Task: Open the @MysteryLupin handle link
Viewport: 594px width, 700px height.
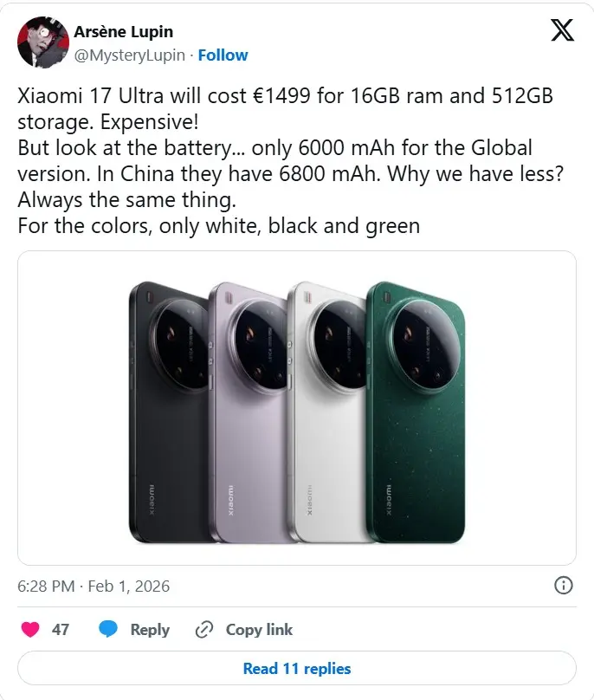Action: (129, 55)
